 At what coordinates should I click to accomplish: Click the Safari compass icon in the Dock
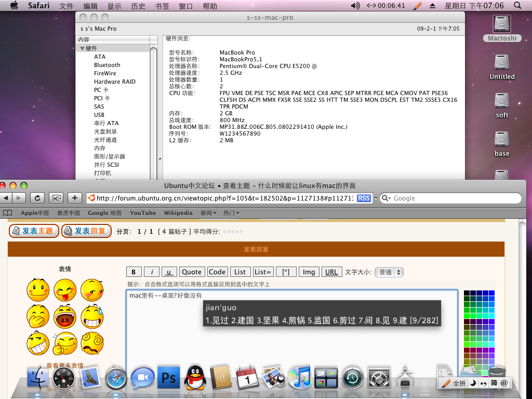(116, 378)
